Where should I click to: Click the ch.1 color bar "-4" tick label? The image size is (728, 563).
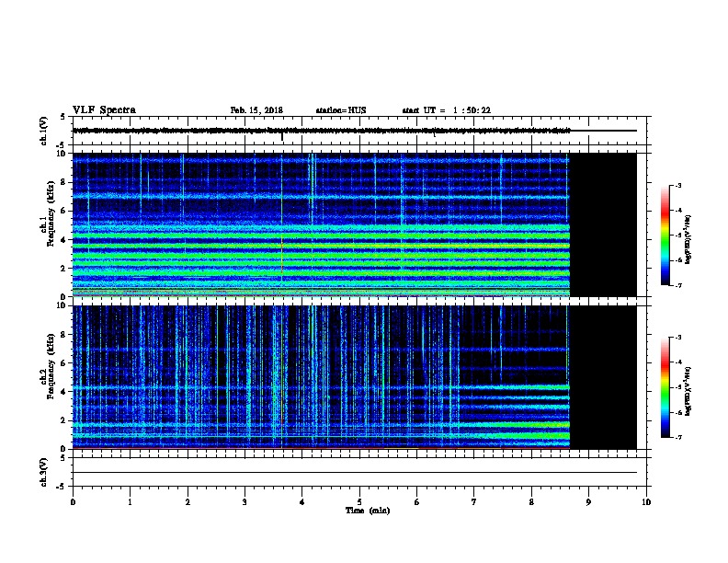(677, 211)
